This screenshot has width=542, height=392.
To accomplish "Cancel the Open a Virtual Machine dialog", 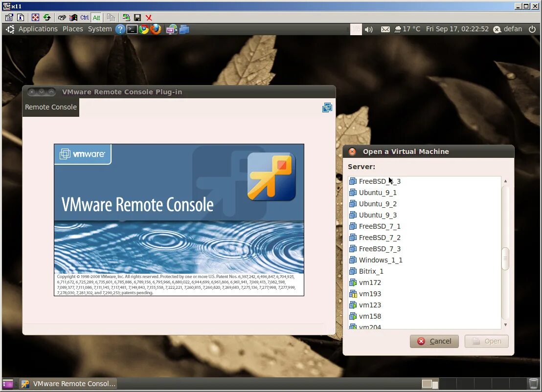I will point(434,341).
